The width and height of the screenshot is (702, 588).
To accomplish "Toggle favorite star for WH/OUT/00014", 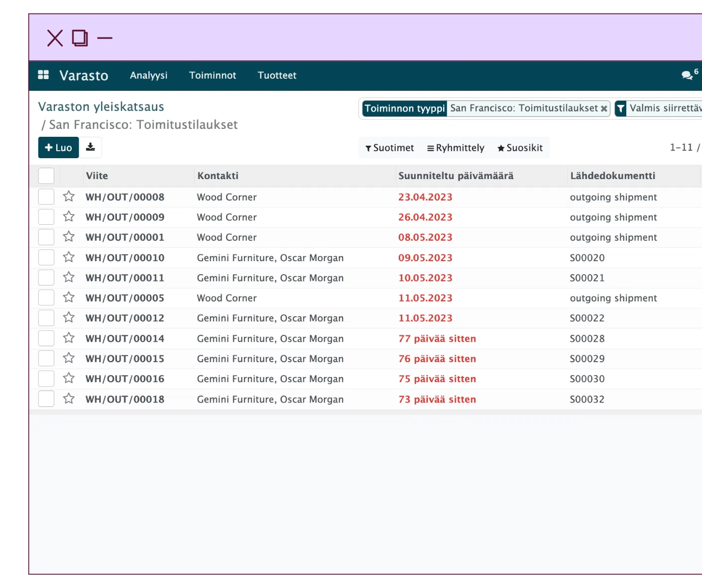I will tap(69, 338).
